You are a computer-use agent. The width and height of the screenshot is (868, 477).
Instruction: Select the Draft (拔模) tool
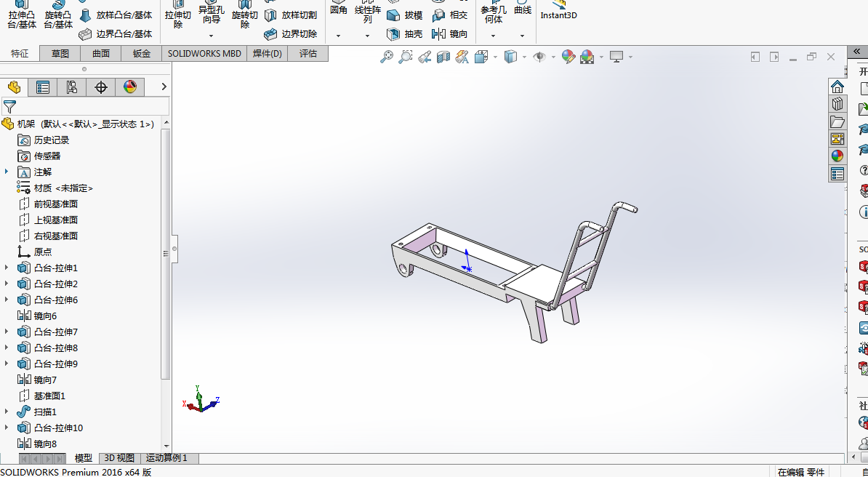point(405,15)
